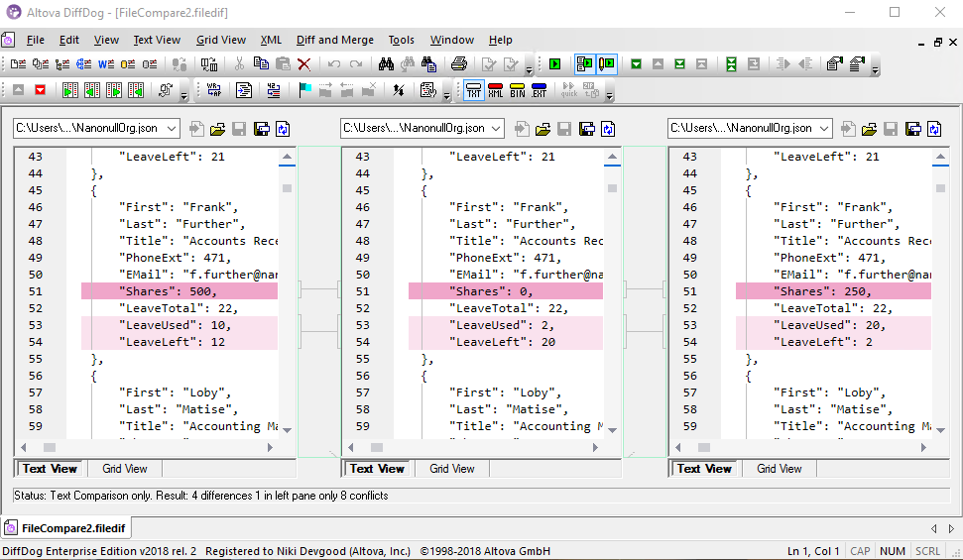Open the Diff and Merge menu

(x=334, y=40)
